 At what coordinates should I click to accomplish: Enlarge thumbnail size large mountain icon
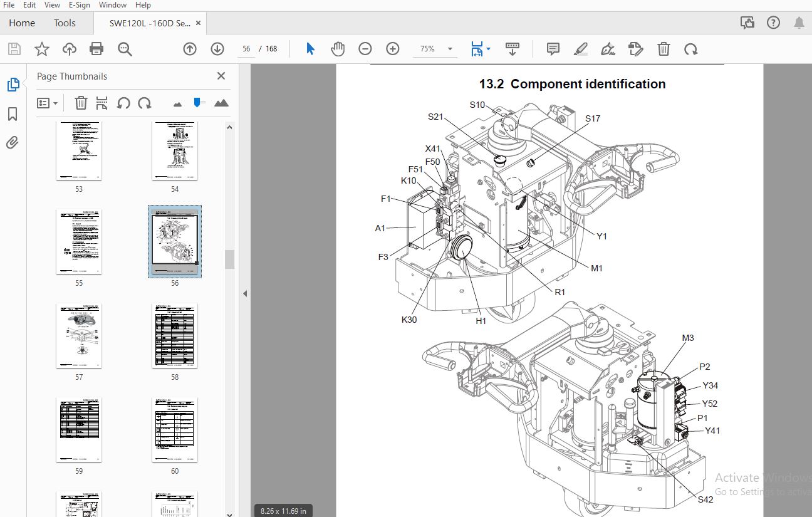pyautogui.click(x=221, y=103)
